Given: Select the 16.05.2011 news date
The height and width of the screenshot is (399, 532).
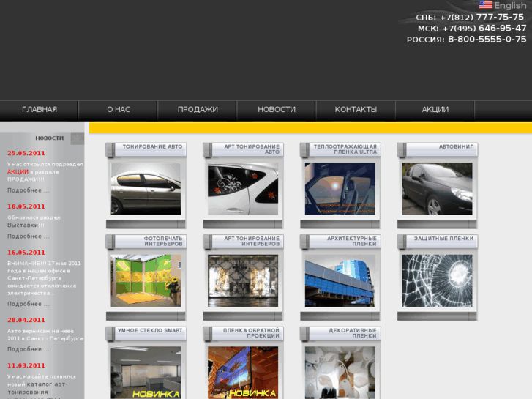Looking at the screenshot, I should [x=26, y=253].
